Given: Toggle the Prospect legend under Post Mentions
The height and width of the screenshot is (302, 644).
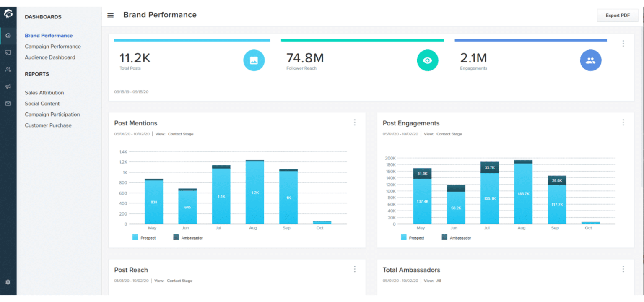Looking at the screenshot, I should pos(145,237).
